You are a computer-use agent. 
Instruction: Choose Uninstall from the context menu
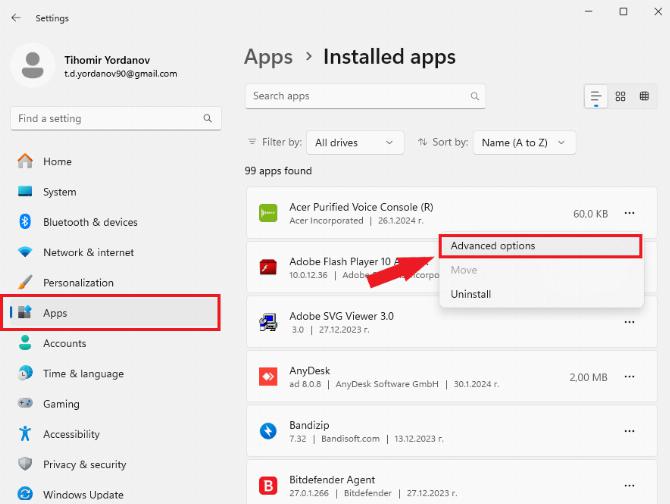[541, 294]
